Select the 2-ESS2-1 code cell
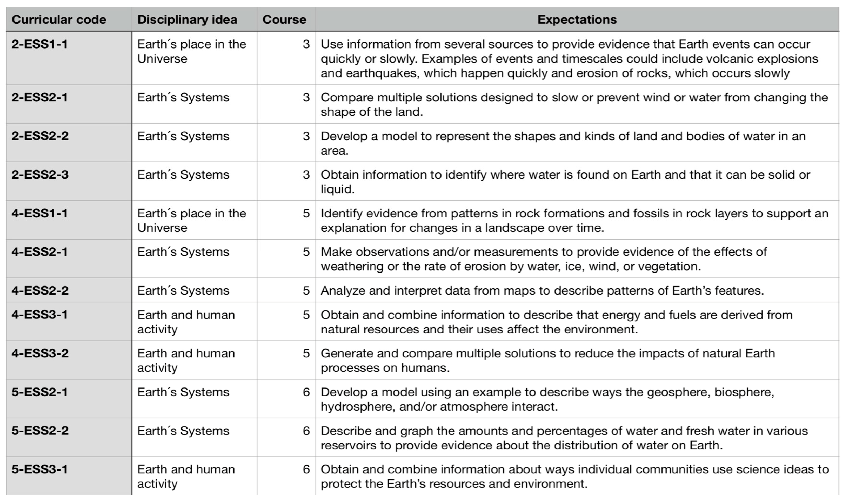The height and width of the screenshot is (504, 849). 40,98
